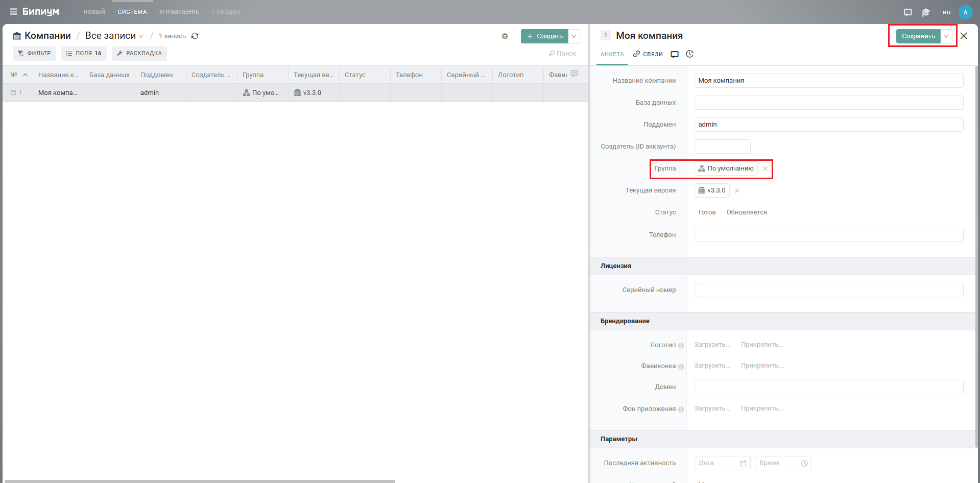
Task: Click Поддомен input with admin
Action: (x=829, y=125)
